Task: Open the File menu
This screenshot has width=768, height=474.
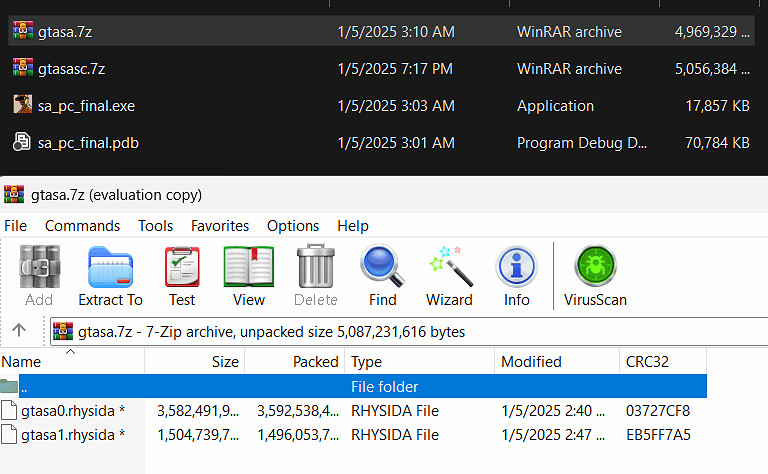Action: tap(16, 226)
